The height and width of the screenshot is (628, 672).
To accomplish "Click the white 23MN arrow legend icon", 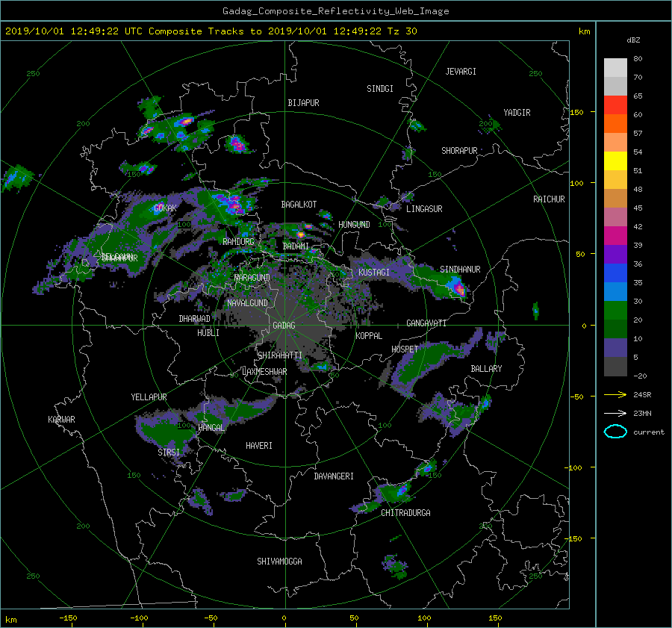I will click(x=615, y=413).
